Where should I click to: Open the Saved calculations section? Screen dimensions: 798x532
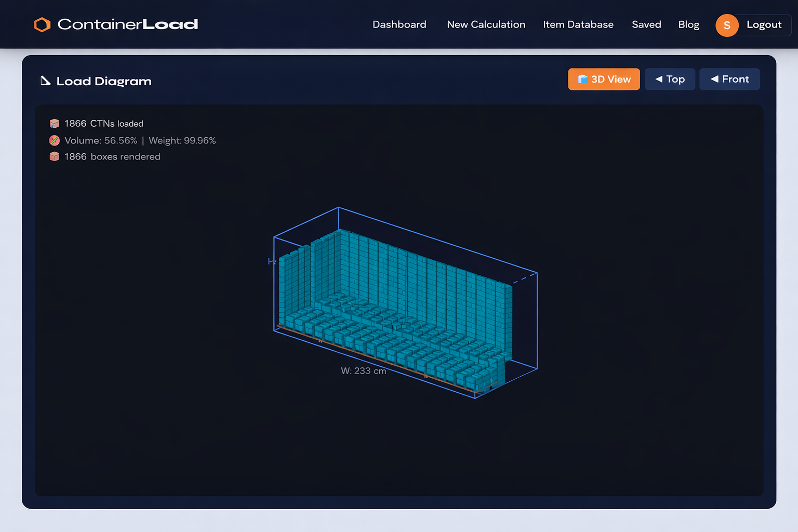(646, 24)
